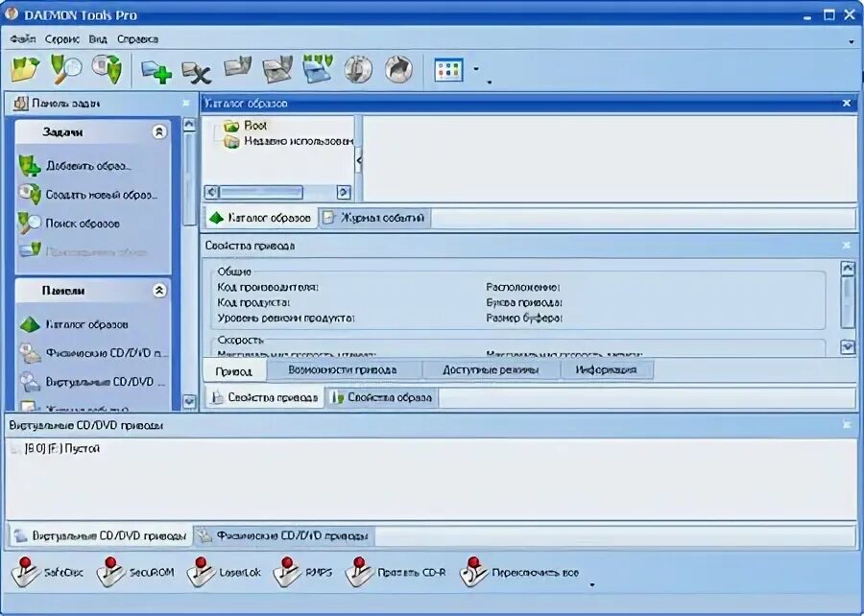The height and width of the screenshot is (616, 864).
Task: Close the Свойства привода panel
Action: [847, 246]
